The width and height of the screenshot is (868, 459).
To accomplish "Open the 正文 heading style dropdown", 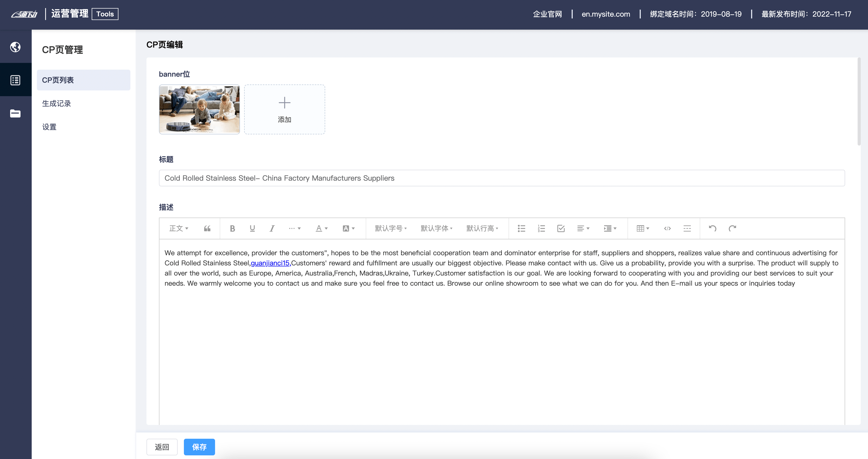I will (179, 228).
